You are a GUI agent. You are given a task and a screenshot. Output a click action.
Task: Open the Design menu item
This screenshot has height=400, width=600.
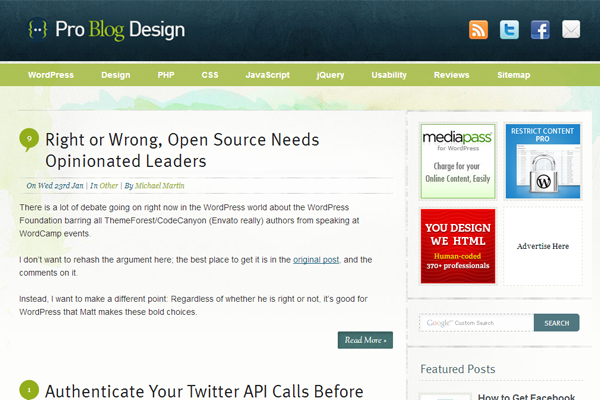[x=116, y=75]
